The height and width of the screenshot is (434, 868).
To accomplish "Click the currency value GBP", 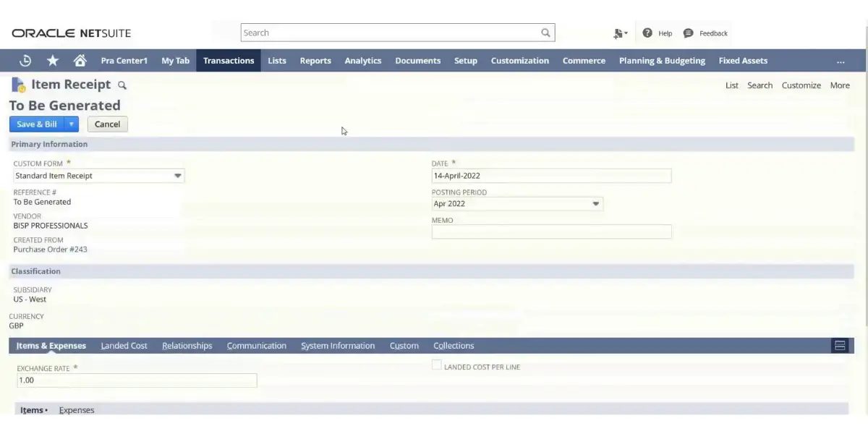I will pos(16,326).
